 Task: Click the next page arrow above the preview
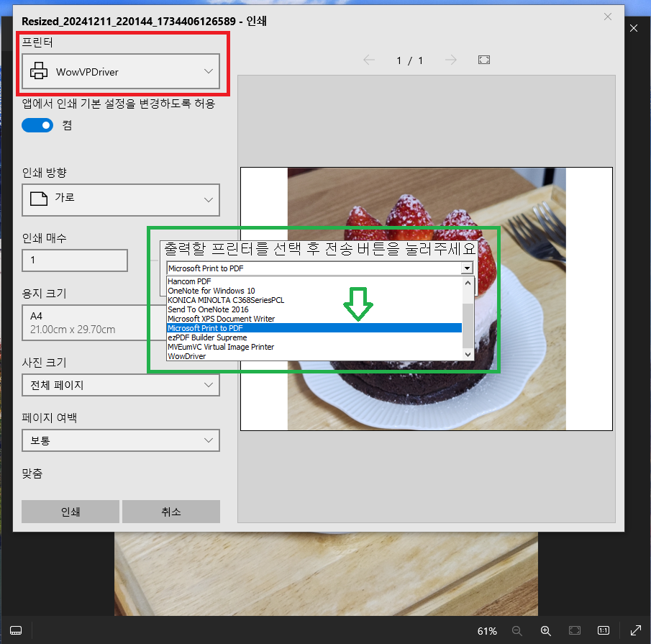click(x=451, y=60)
